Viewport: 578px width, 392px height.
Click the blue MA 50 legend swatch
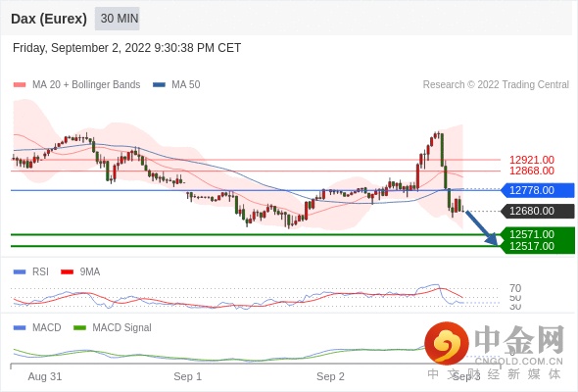tap(159, 85)
